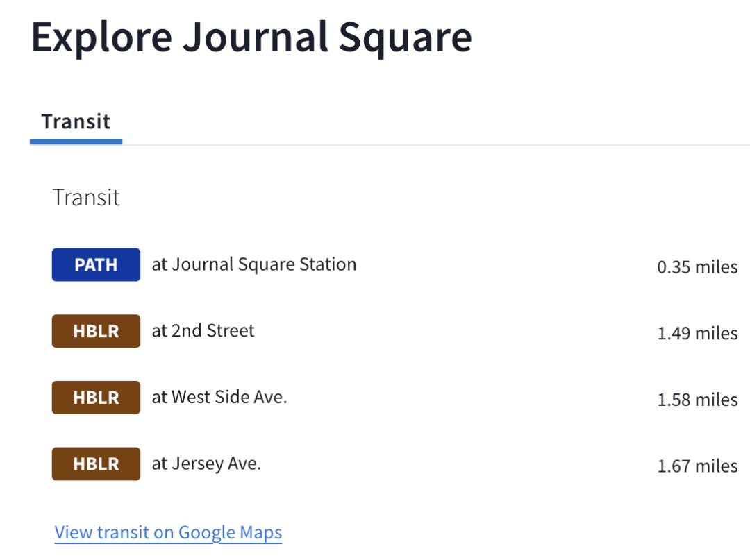Select 'at Jersey Ave.' text
Viewport: 750px width, 560px height.
point(207,464)
